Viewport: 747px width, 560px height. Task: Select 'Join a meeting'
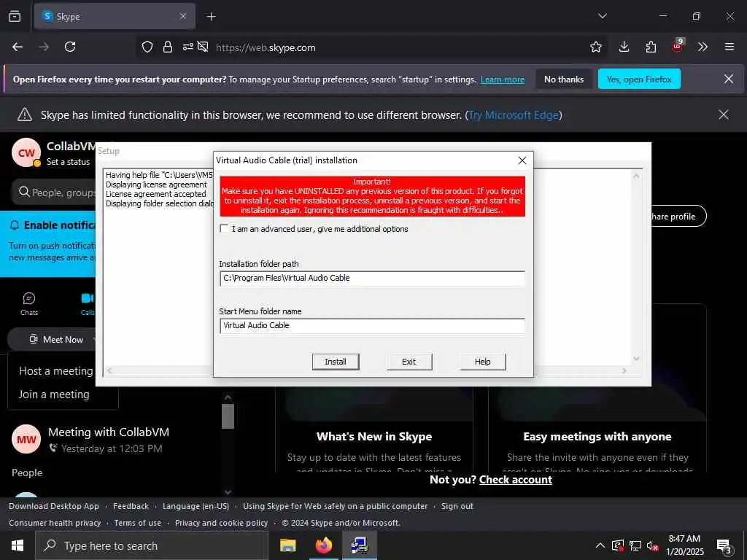pyautogui.click(x=54, y=394)
